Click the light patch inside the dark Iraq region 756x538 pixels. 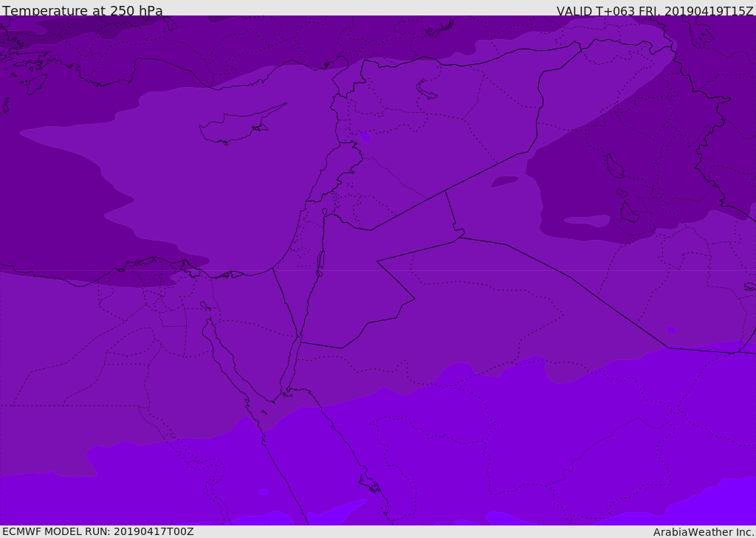coord(587,221)
